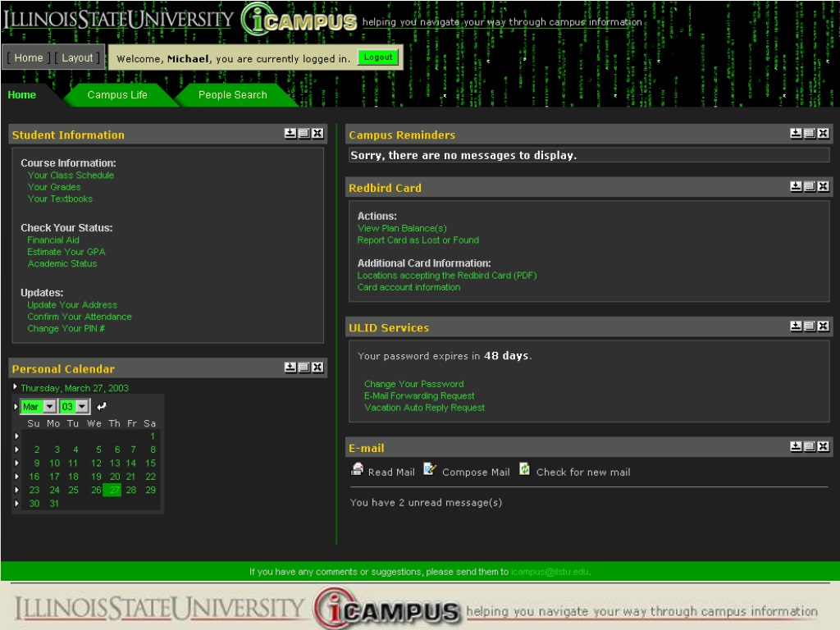840x630 pixels.
Task: Click the Read Mail printer-style icon
Action: coord(357,469)
